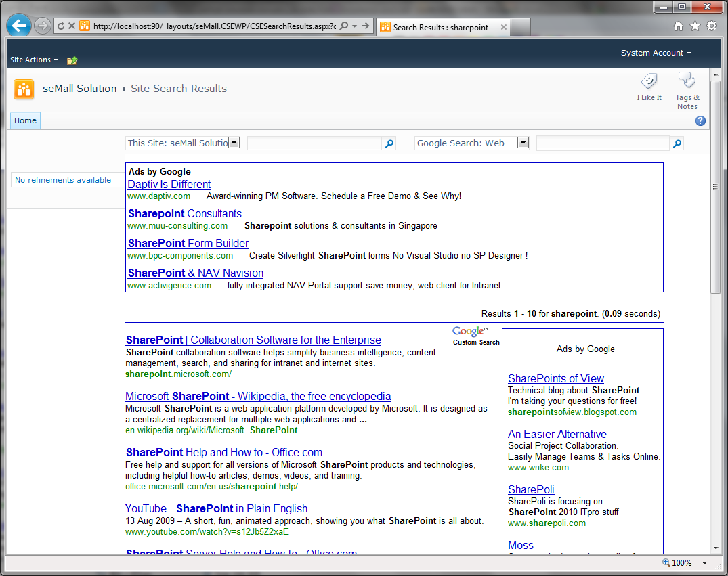Click the I Like It icon

[x=649, y=82]
